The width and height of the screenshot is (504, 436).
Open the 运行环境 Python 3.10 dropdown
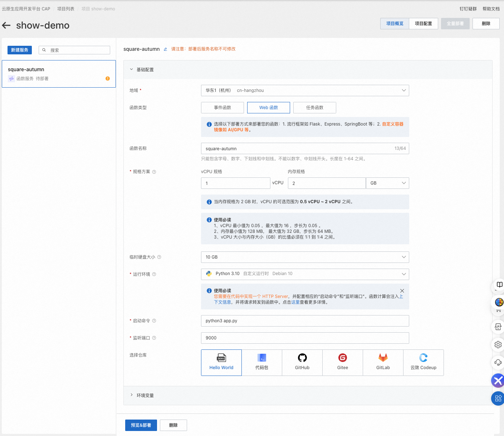point(305,274)
